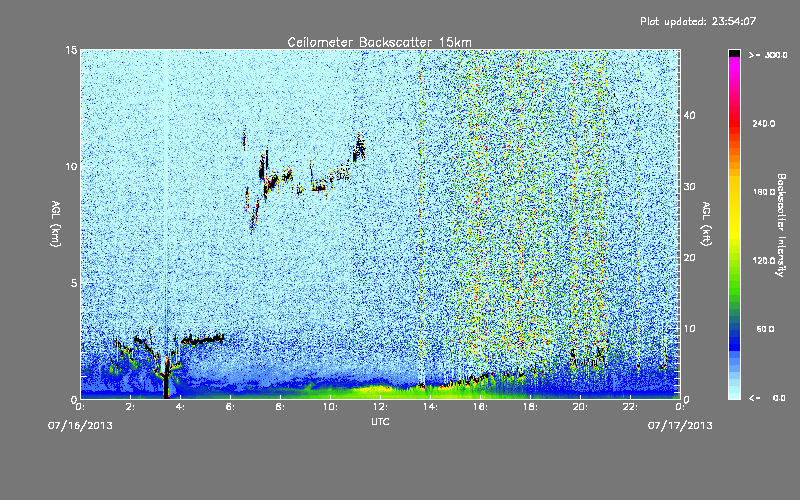Click the 10 kft tick label
The image size is (800, 500).
(x=689, y=328)
